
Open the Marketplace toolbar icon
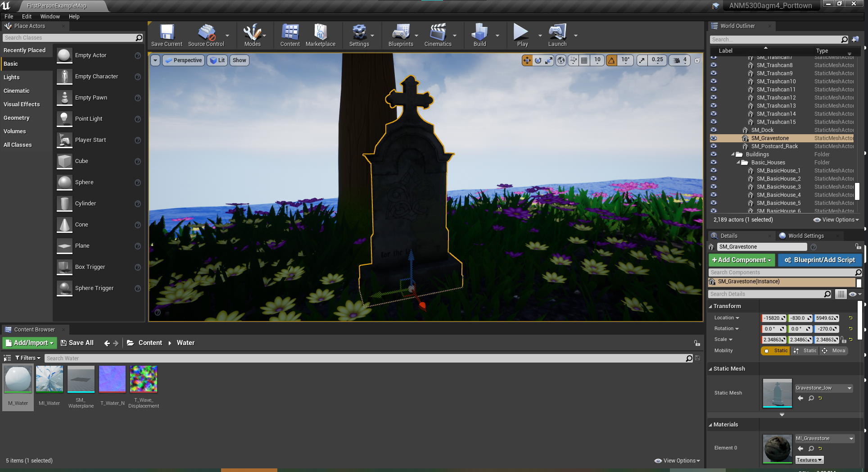click(x=321, y=35)
